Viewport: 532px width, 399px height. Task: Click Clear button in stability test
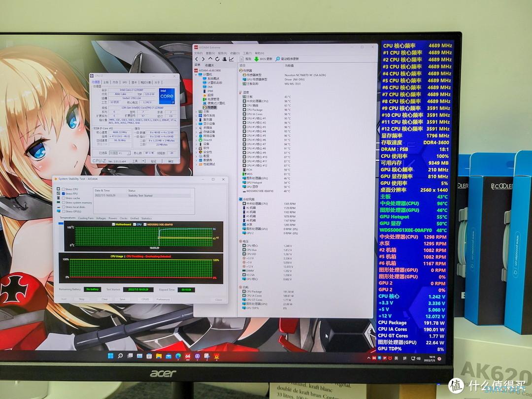click(x=104, y=299)
